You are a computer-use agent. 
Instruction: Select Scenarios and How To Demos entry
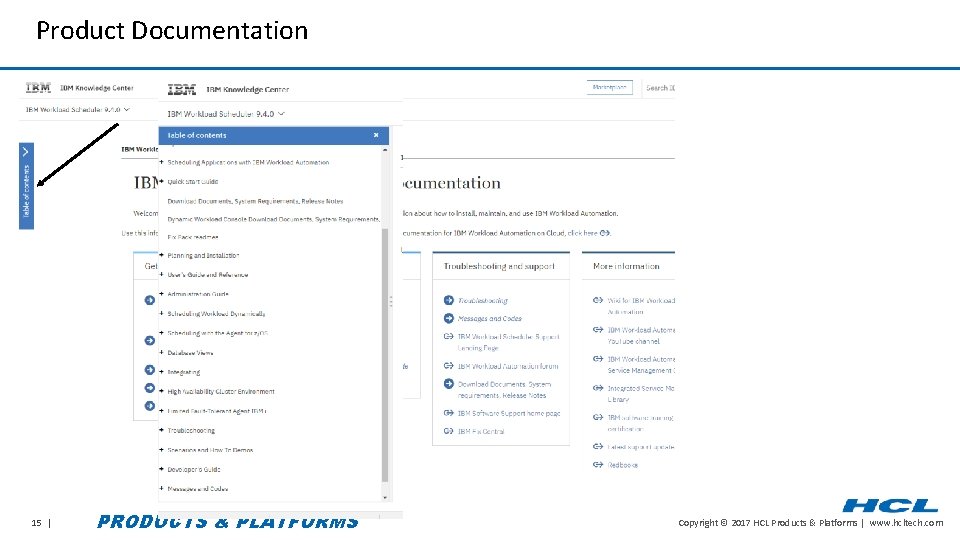pos(211,450)
